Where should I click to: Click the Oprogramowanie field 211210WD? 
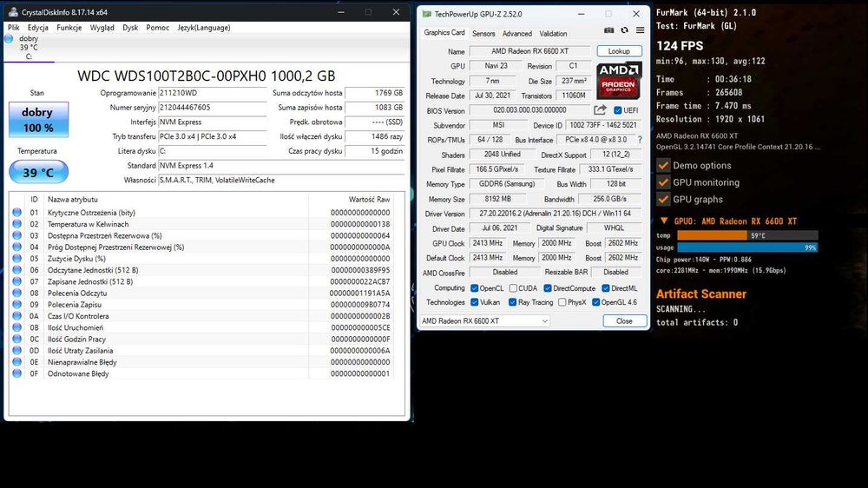coord(213,93)
